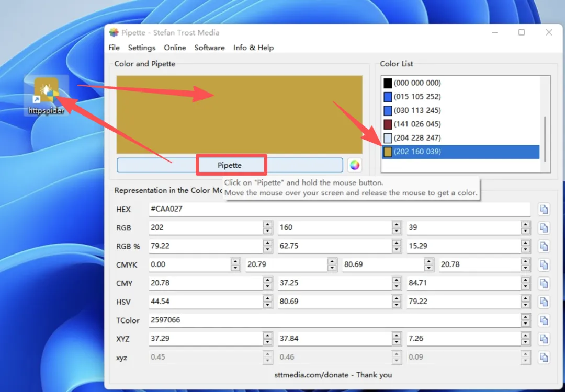This screenshot has height=392, width=565.
Task: Click the CMY field showing 84.71
Action: click(464, 283)
